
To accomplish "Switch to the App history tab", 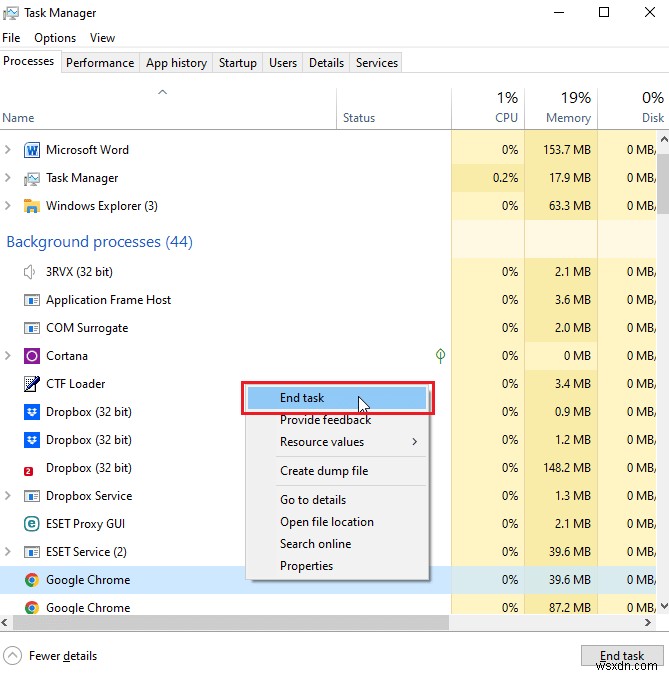I will click(176, 63).
